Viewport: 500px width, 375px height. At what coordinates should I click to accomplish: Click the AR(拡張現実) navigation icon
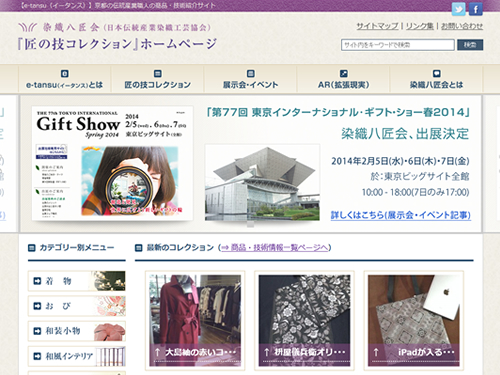click(x=343, y=73)
